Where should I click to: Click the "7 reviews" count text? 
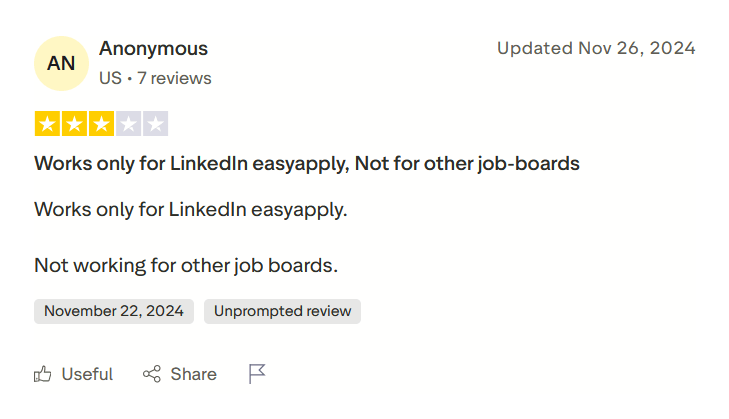click(x=175, y=78)
